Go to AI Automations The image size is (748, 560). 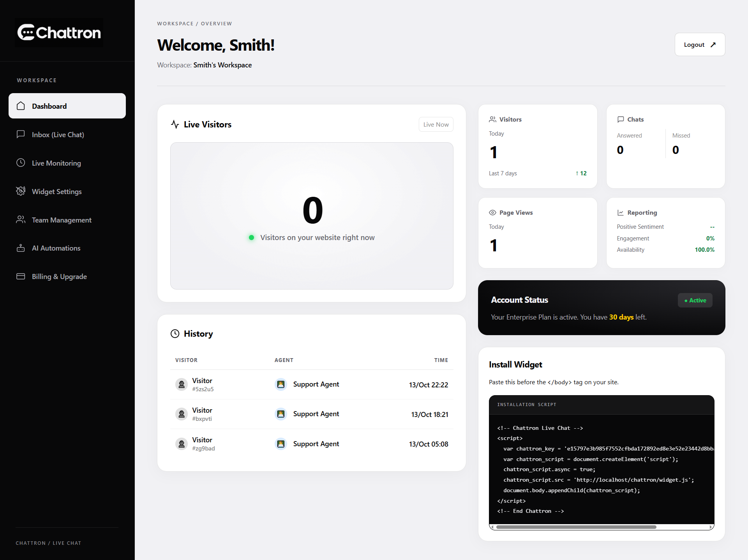[x=67, y=248]
